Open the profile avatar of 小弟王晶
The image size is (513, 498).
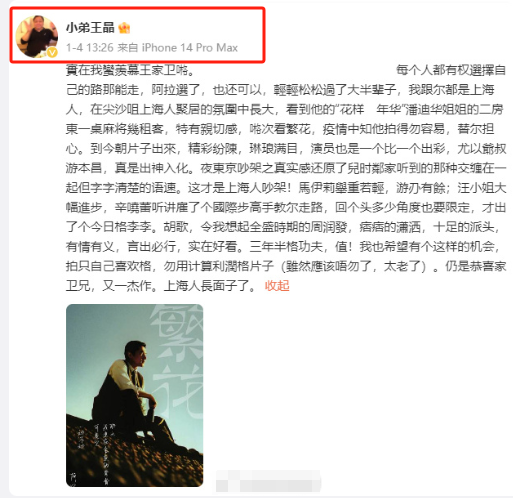click(x=37, y=36)
